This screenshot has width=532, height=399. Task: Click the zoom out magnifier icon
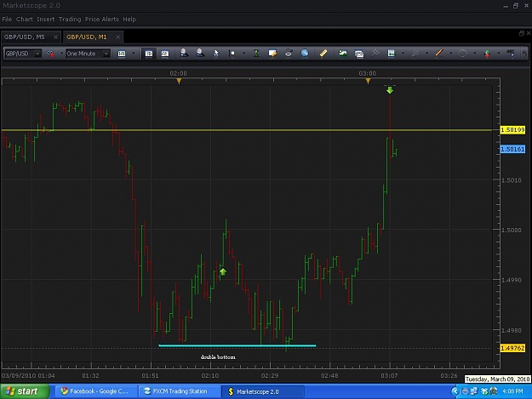click(x=200, y=53)
